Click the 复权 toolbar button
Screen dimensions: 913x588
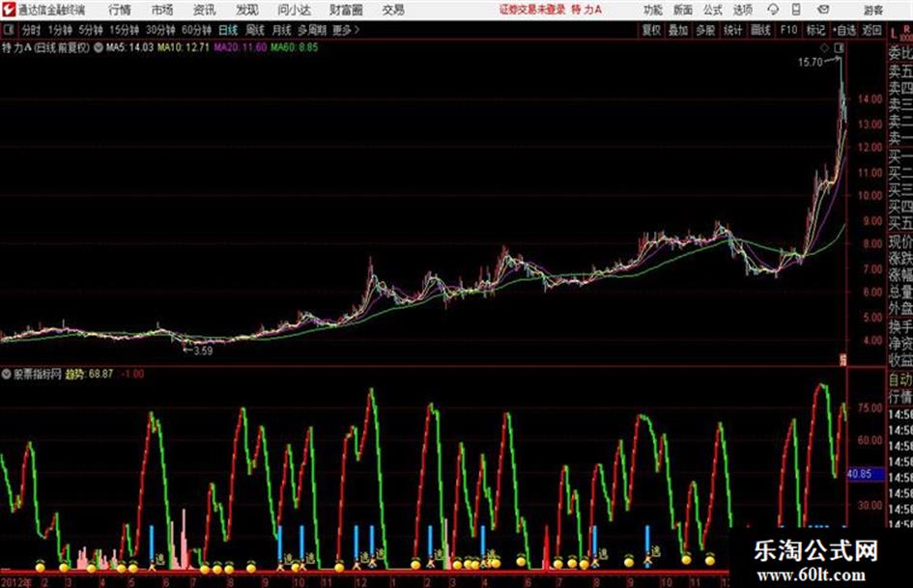tap(651, 30)
